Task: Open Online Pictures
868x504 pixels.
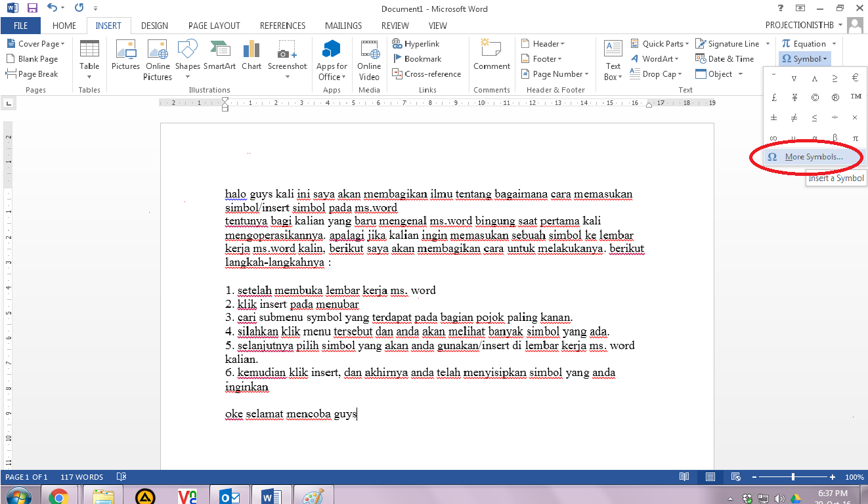Action: coord(158,59)
